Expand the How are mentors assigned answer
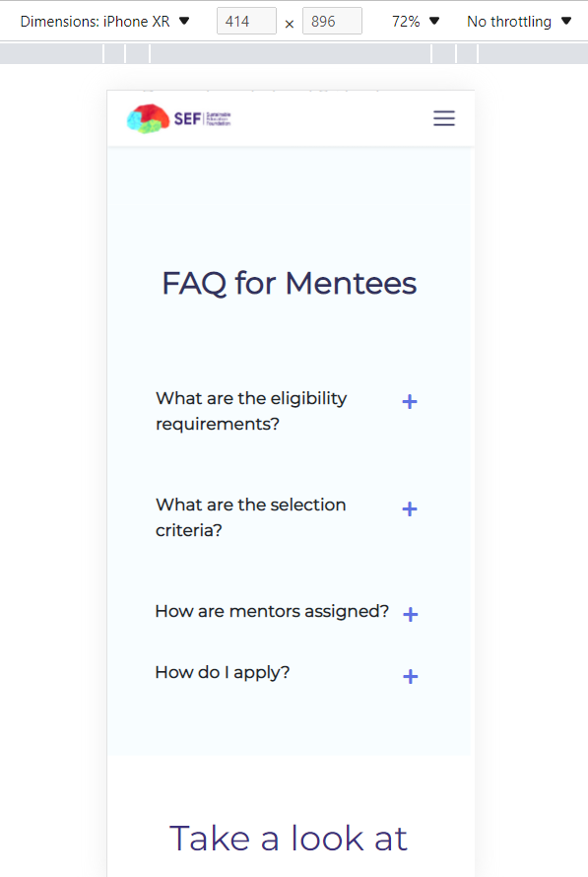Viewport: 588px width, 877px height. click(x=272, y=611)
